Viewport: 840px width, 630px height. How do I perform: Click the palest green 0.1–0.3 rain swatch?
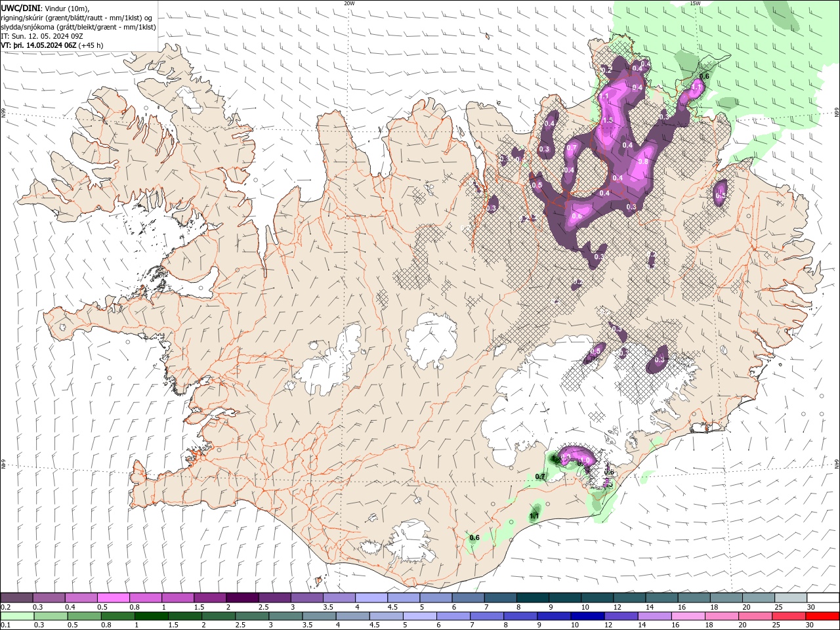click(x=17, y=616)
